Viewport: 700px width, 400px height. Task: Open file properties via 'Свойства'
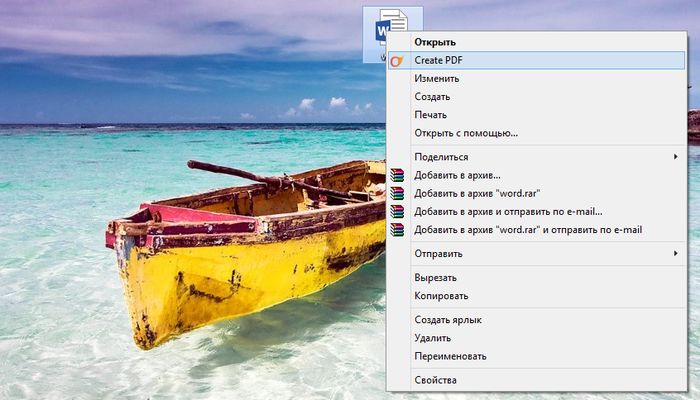pos(435,380)
